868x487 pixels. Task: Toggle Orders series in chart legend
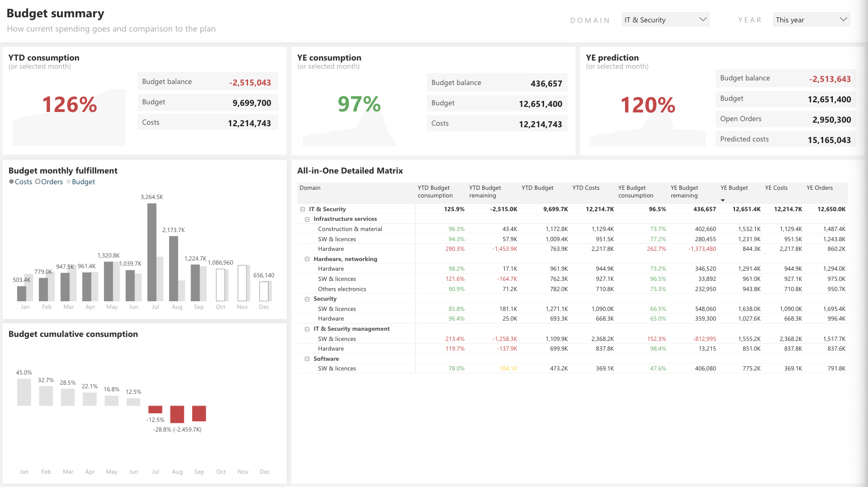tap(49, 182)
